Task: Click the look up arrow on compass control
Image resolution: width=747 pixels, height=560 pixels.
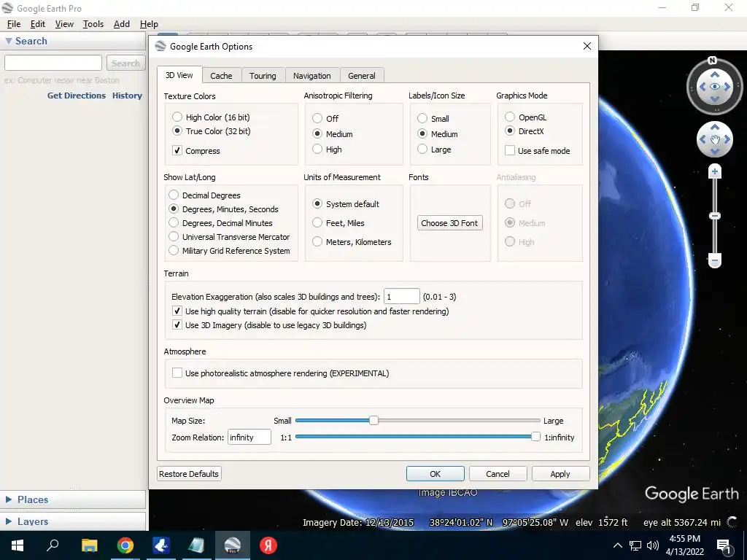Action: [715, 75]
